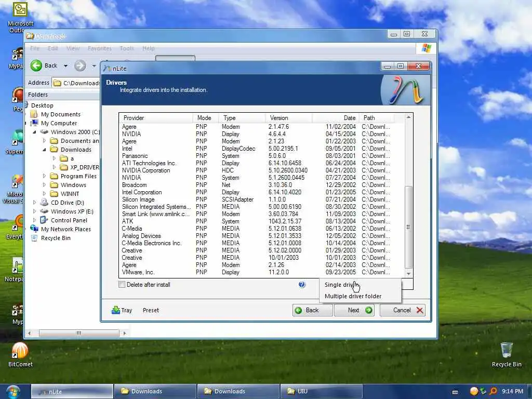The width and height of the screenshot is (532, 399).
Task: Click the Cancel button in nLite
Action: click(403, 310)
